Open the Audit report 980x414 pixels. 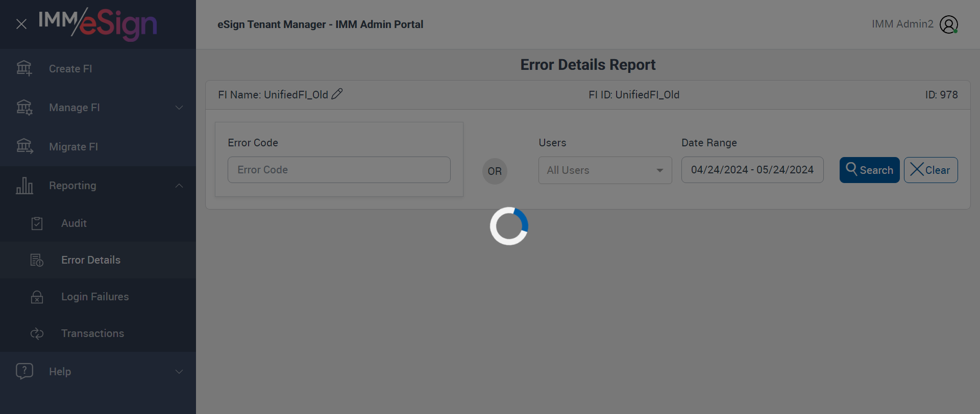(x=98, y=223)
